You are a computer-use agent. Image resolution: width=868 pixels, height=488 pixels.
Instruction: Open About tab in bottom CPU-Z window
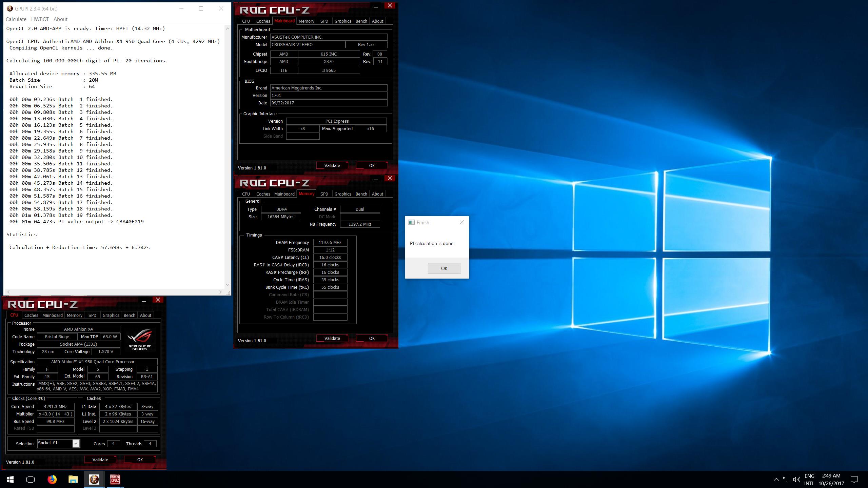click(x=145, y=315)
